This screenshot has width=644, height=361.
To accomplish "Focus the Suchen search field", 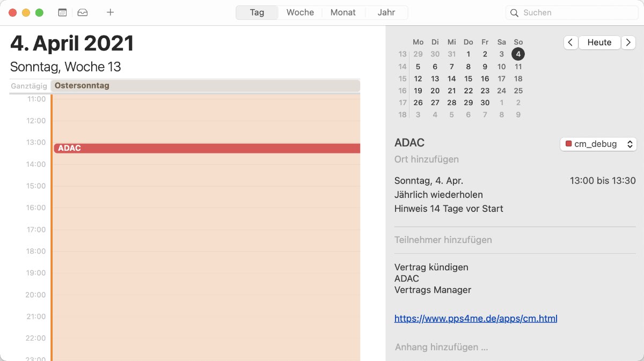I will tap(572, 13).
